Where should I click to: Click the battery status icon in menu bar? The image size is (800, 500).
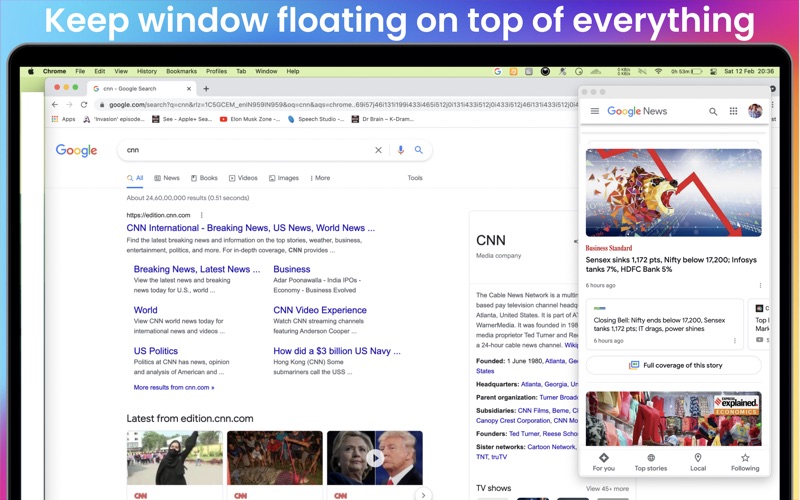click(696, 71)
